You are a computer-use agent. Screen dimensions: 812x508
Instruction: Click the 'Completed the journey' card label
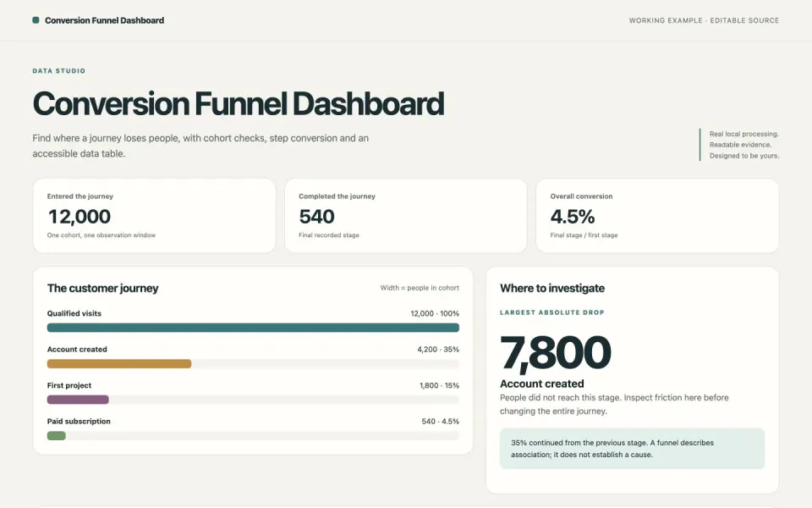point(337,196)
